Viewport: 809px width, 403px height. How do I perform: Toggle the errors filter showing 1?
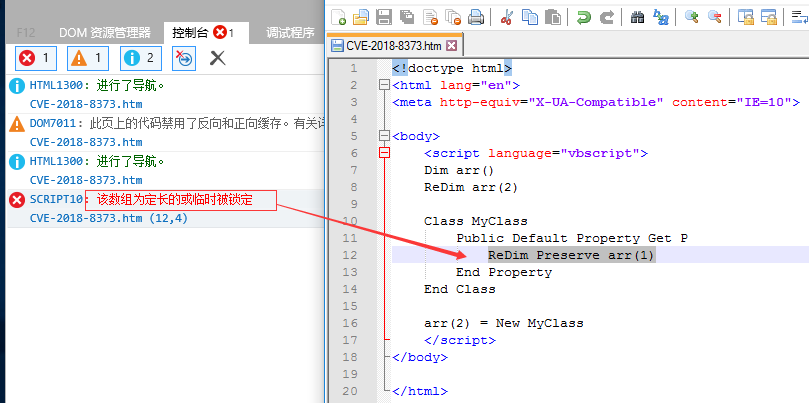pyautogui.click(x=36, y=58)
